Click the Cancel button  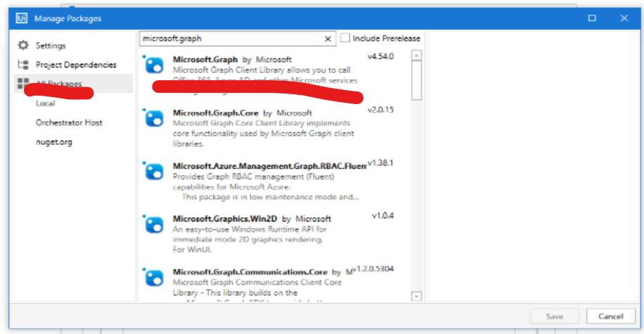coord(610,316)
